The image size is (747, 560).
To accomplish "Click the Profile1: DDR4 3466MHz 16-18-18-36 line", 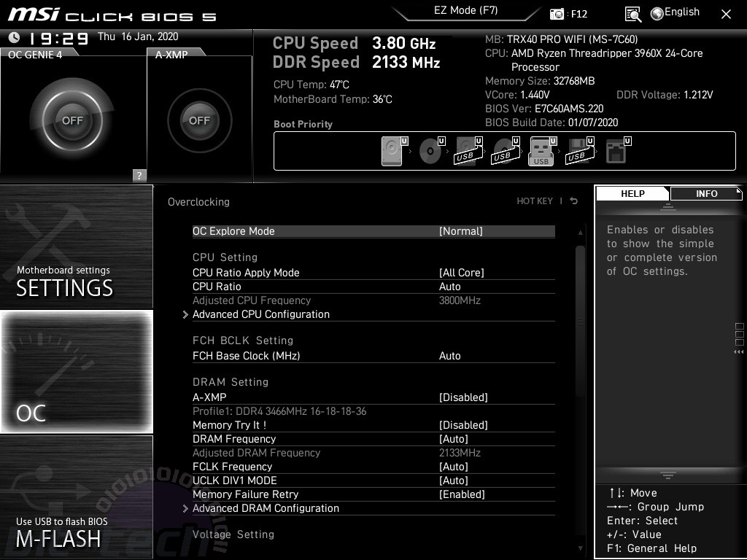I will (x=279, y=411).
